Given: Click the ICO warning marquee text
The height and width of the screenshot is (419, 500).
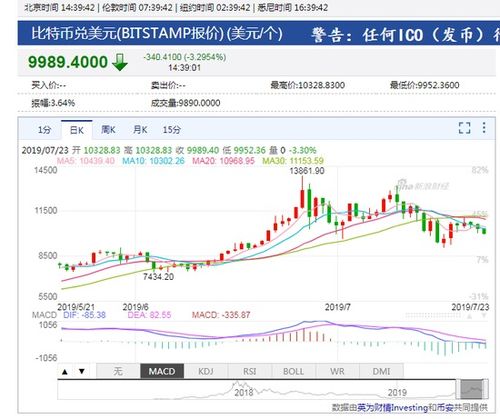Looking at the screenshot, I should (x=405, y=35).
